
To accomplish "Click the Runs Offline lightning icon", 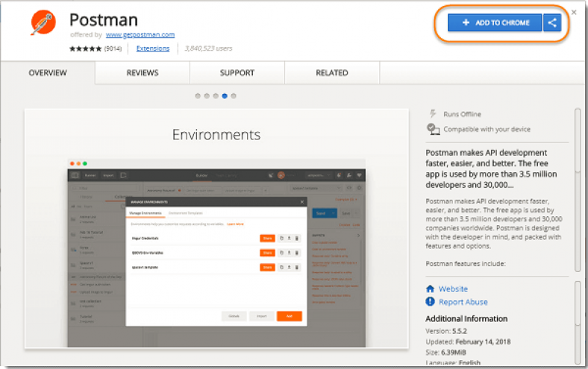I will click(433, 114).
